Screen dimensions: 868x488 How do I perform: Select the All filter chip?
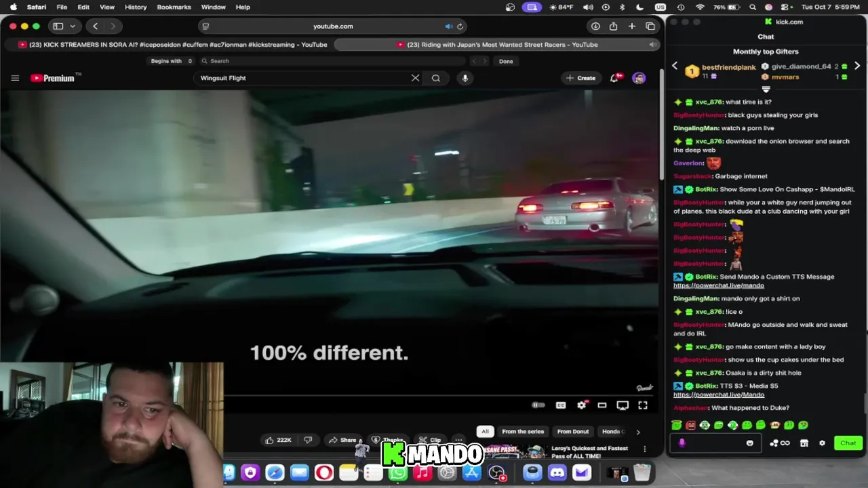(485, 431)
